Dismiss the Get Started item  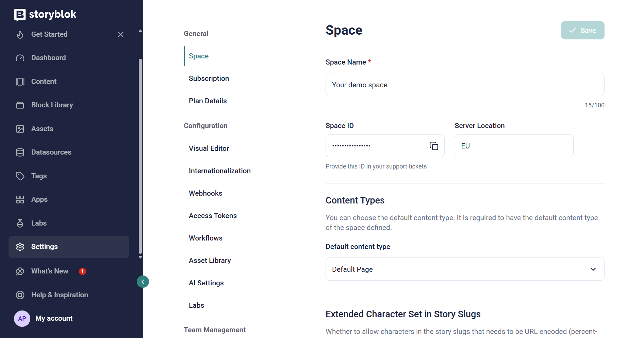pyautogui.click(x=121, y=34)
